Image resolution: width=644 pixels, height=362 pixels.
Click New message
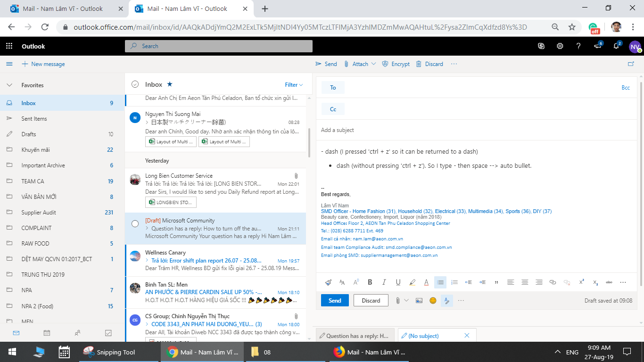click(43, 64)
